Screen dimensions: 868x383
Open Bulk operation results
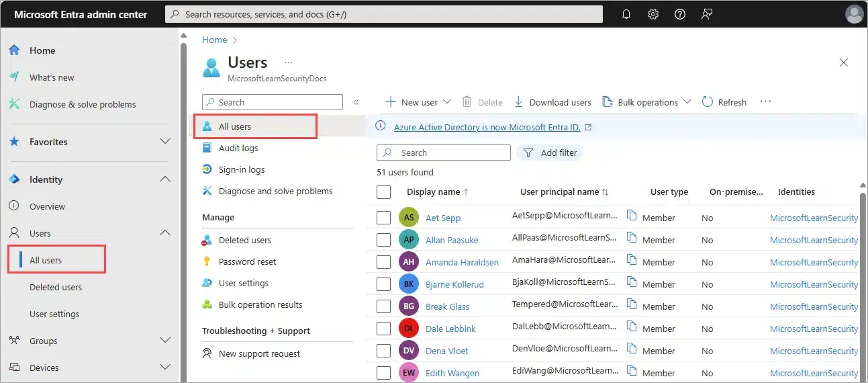260,304
